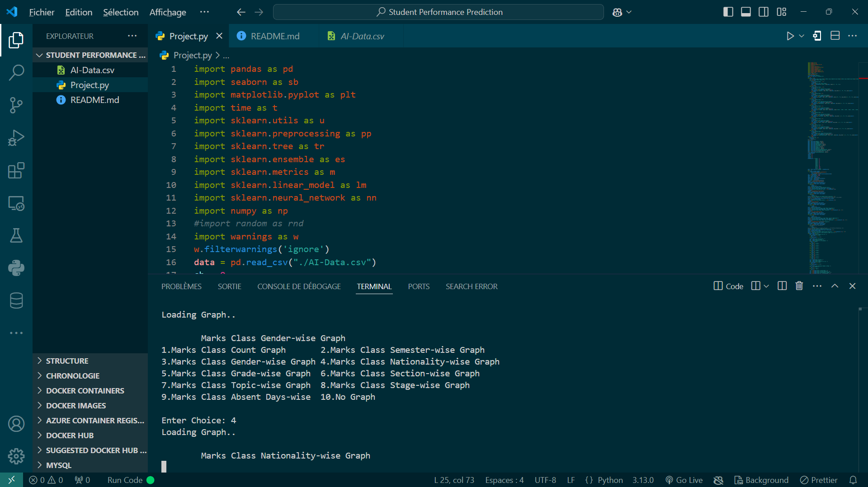Open the Database view
The width and height of the screenshot is (868, 487).
click(16, 300)
